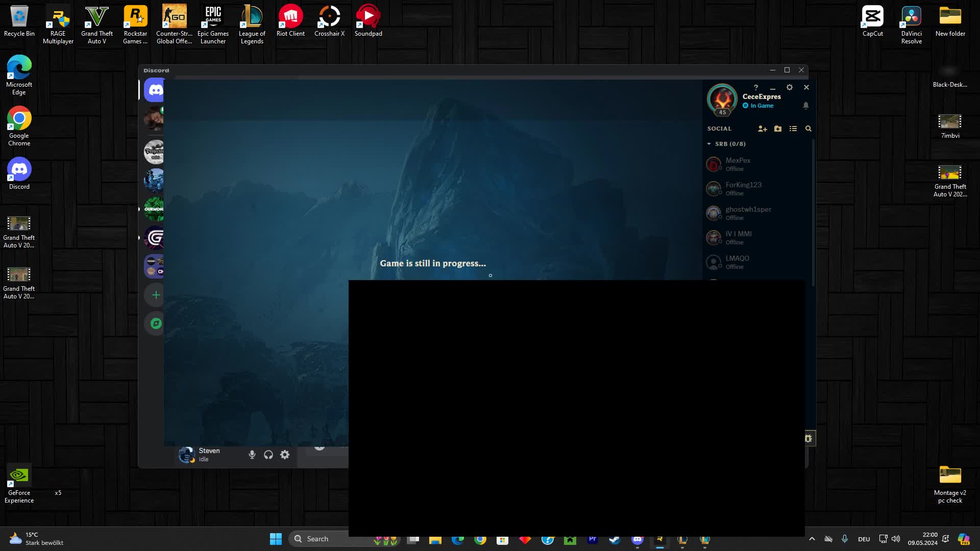Open Discord user settings gear
Screen dimensions: 980x551
[285, 455]
